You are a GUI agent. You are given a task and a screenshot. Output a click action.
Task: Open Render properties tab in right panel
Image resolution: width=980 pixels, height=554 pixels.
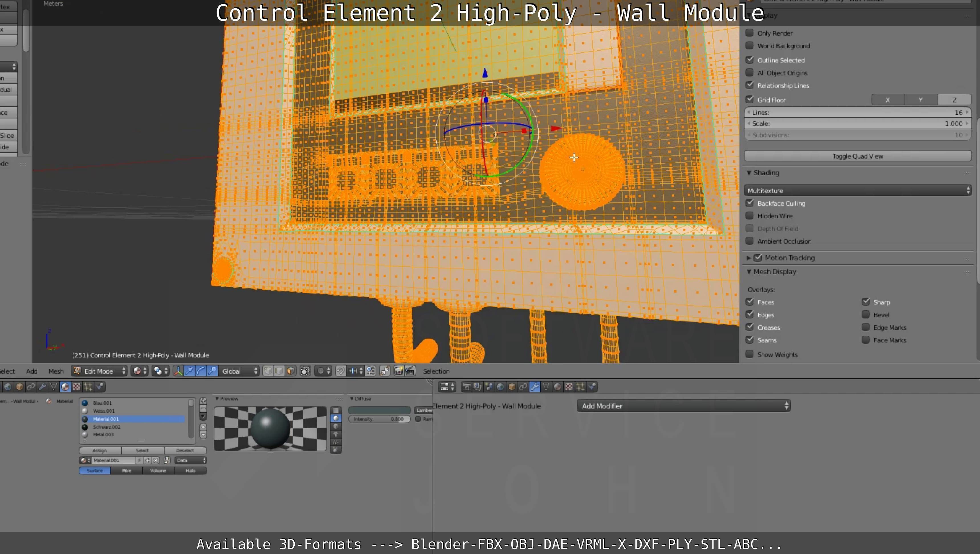pos(466,387)
